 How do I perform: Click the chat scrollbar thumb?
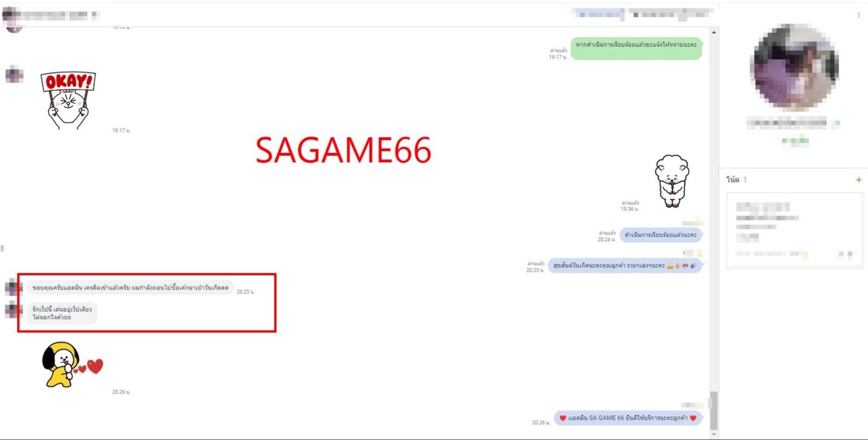(714, 410)
